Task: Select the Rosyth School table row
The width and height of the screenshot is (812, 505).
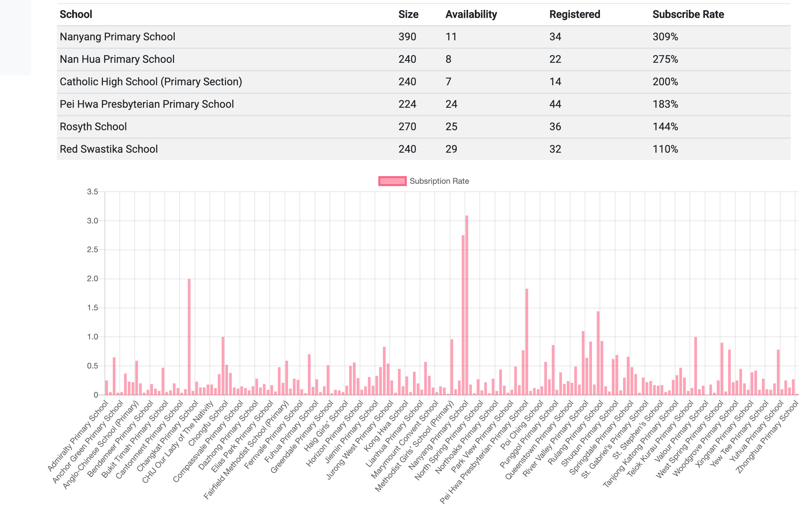Action: [93, 127]
